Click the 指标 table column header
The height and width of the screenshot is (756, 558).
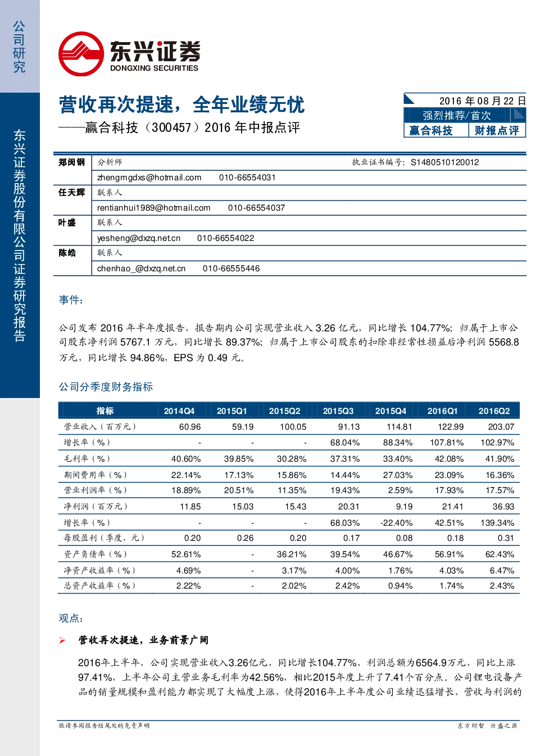pyautogui.click(x=105, y=411)
